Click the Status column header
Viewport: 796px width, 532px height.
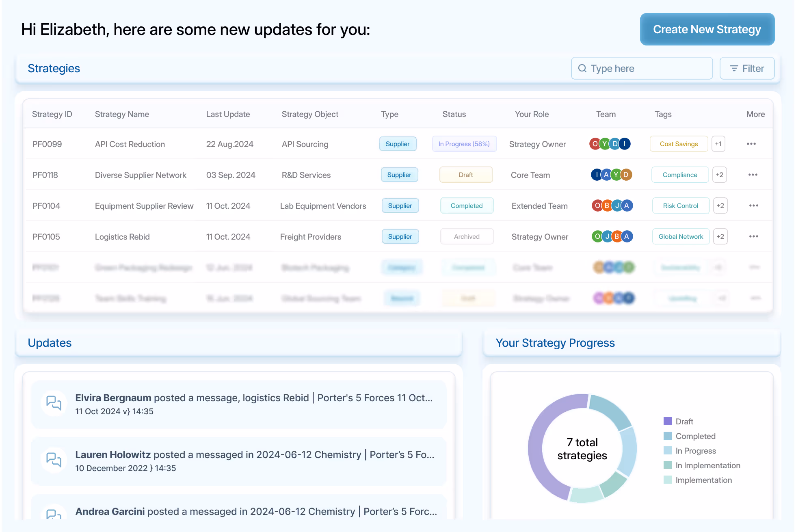point(454,114)
